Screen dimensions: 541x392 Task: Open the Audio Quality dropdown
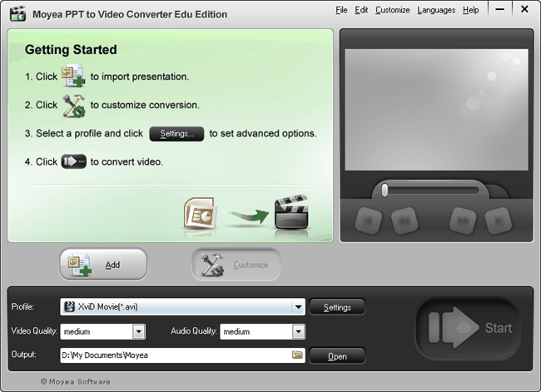[298, 331]
